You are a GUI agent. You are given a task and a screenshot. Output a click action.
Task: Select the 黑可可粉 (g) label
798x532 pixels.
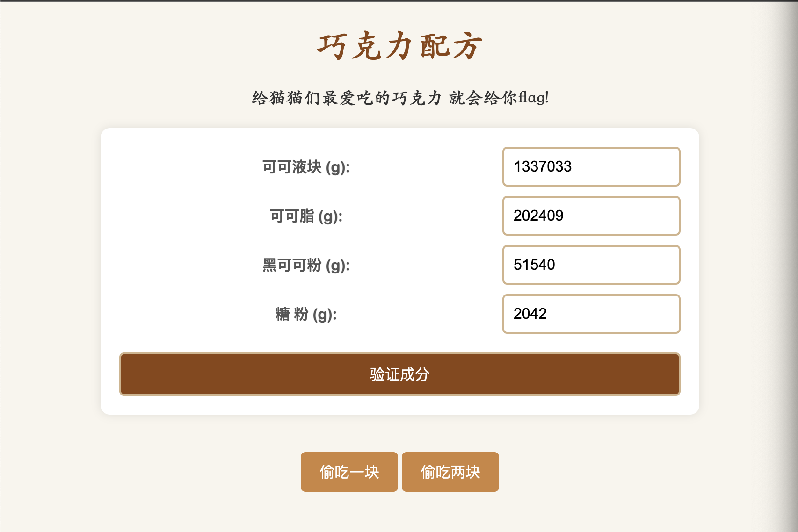306,265
